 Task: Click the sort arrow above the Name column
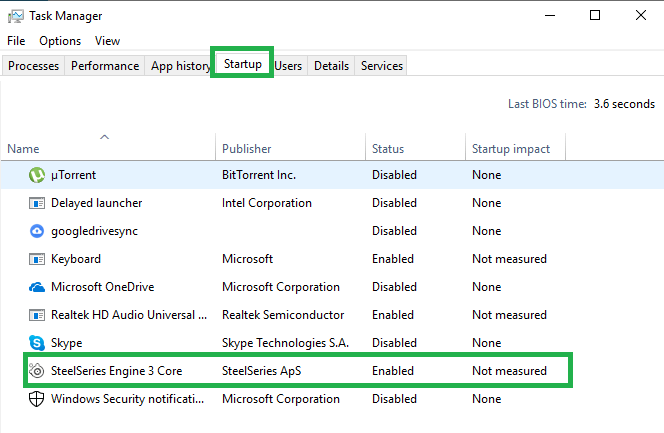[x=105, y=137]
